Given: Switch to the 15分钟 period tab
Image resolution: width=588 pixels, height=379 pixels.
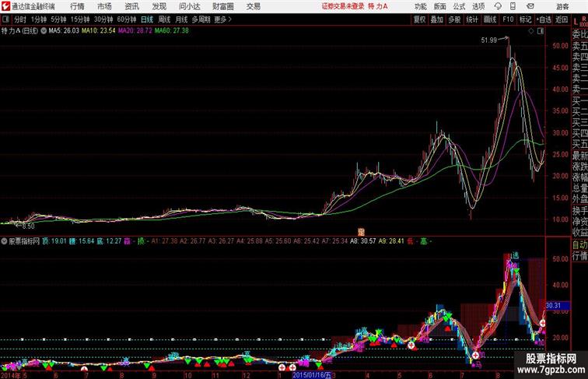Looking at the screenshot, I should [80, 19].
